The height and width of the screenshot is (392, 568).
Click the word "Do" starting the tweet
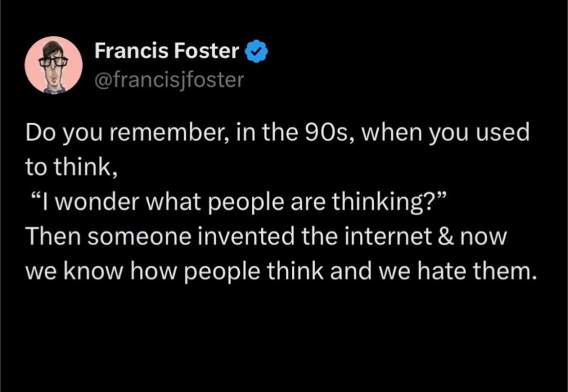click(x=39, y=134)
